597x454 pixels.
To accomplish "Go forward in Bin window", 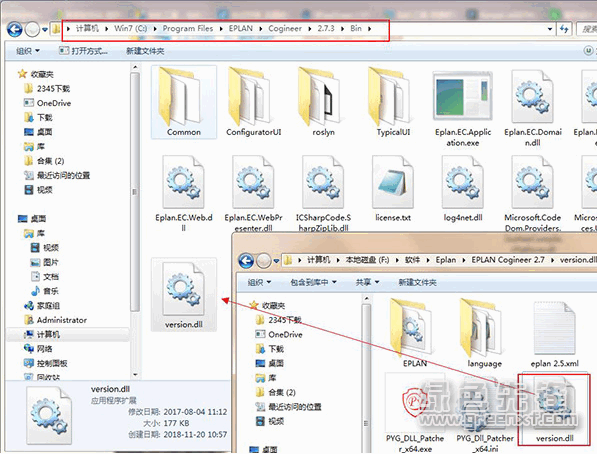I will [32, 29].
